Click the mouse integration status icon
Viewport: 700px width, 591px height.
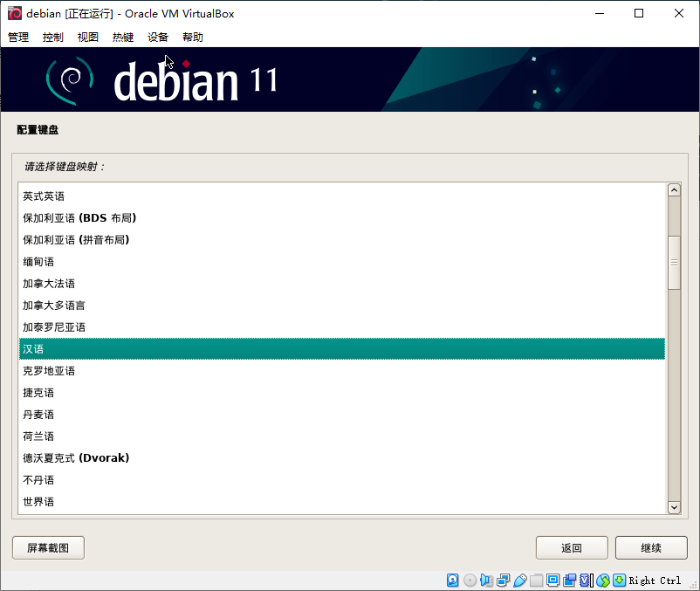click(602, 580)
